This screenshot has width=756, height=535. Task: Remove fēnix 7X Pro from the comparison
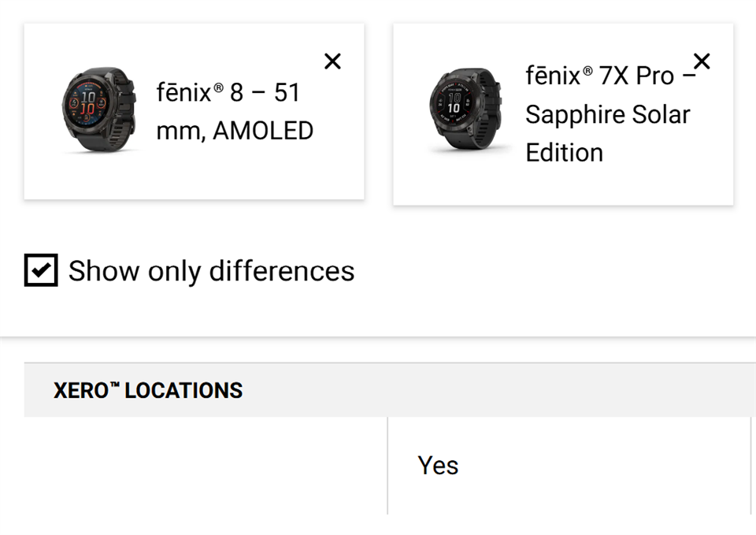coord(701,61)
